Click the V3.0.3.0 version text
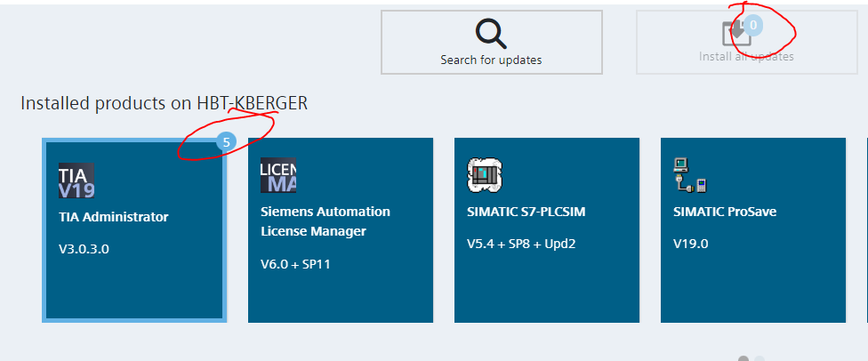868x361 pixels. [84, 249]
